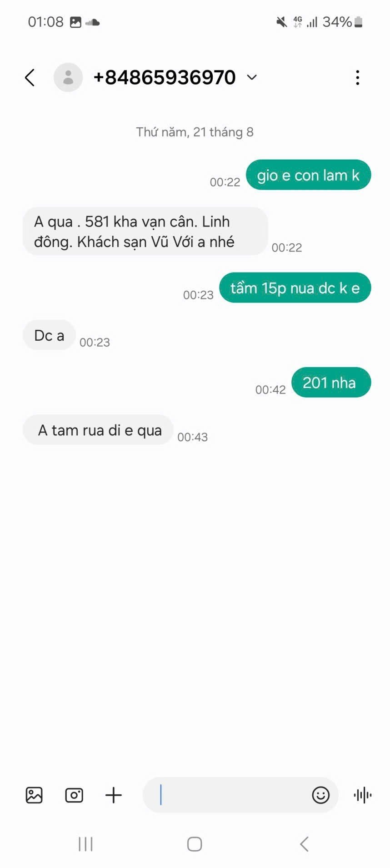The image size is (390, 868).
Task: Tap the home navigation button
Action: tap(195, 844)
